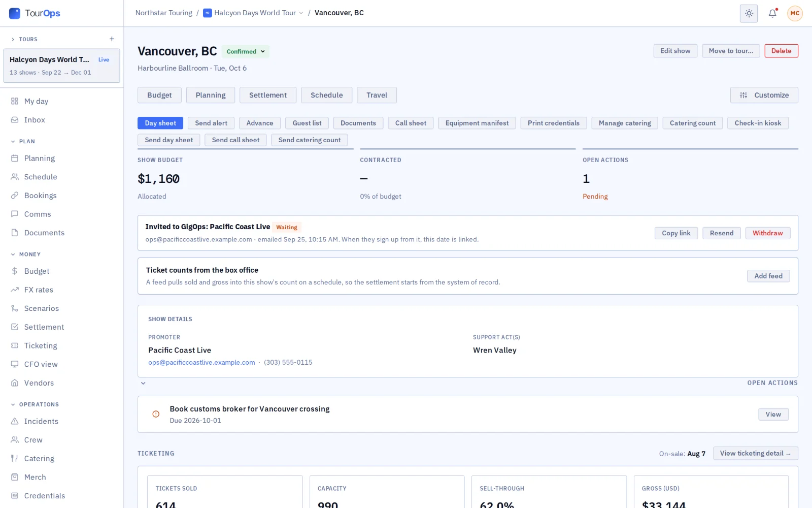The image size is (812, 508).
Task: Click Withdraw on the GigOps invite
Action: tap(767, 233)
